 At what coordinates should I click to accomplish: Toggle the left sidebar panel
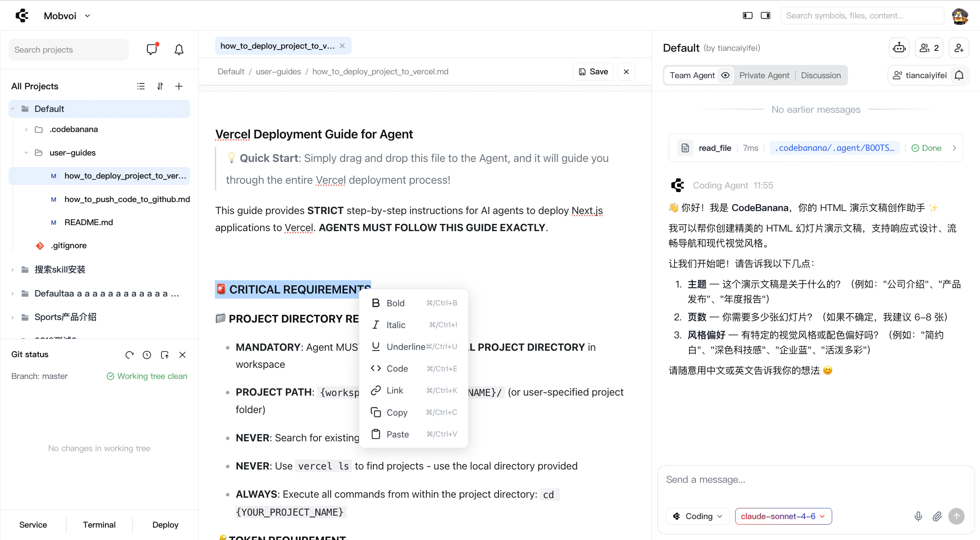pyautogui.click(x=748, y=16)
